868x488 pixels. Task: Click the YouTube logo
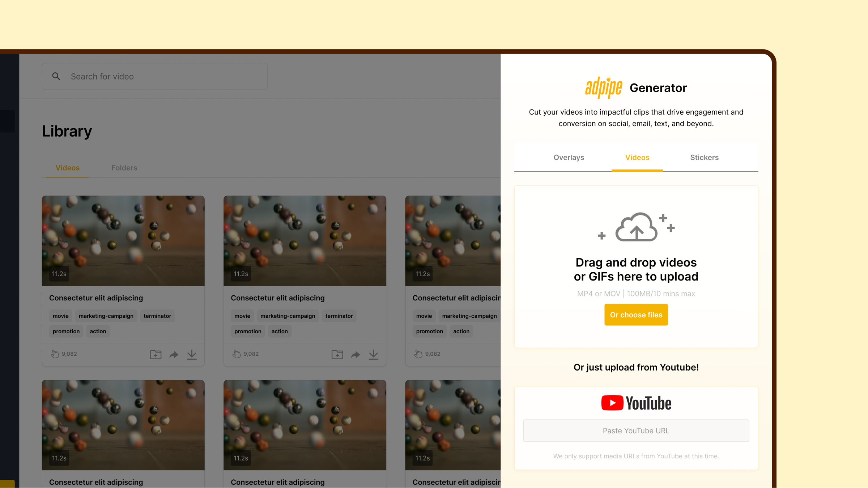click(x=636, y=403)
